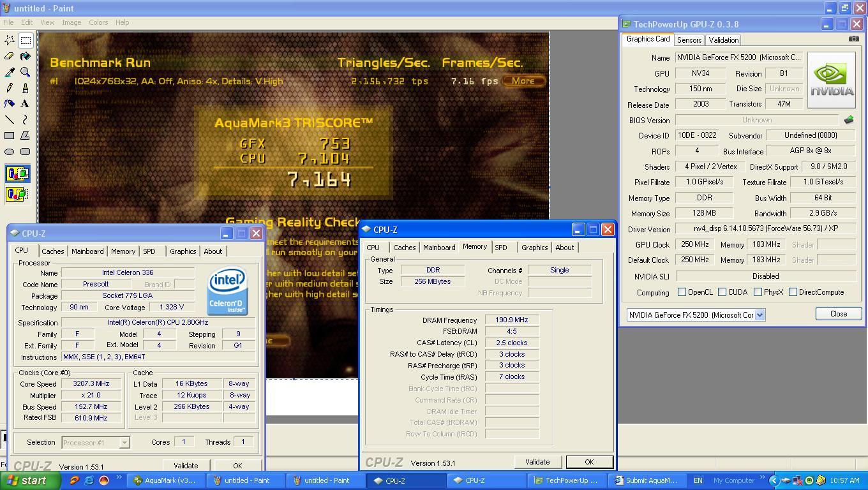Click the GPU name field in GPU-Z
868x490 pixels.
[x=740, y=57]
